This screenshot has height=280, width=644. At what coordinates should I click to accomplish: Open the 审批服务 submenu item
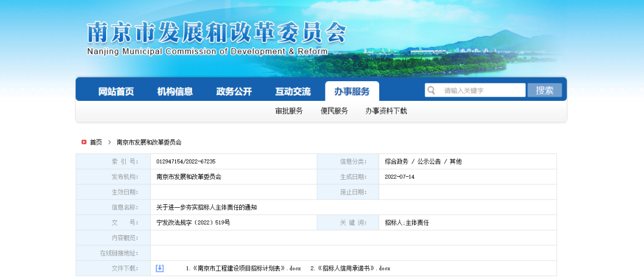click(289, 111)
